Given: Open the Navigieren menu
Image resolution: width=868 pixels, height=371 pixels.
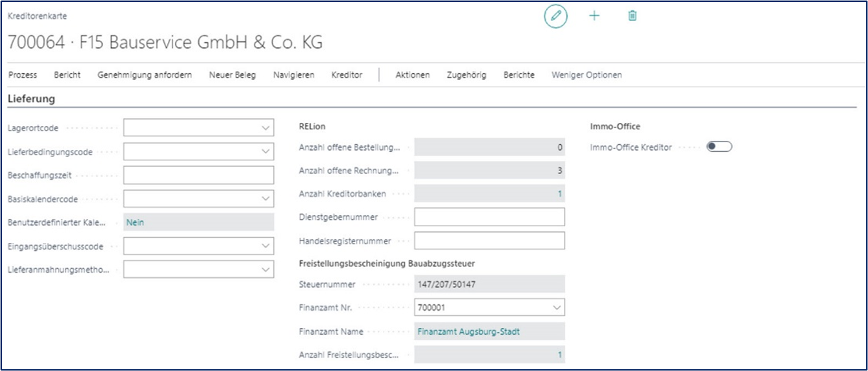Looking at the screenshot, I should point(293,75).
